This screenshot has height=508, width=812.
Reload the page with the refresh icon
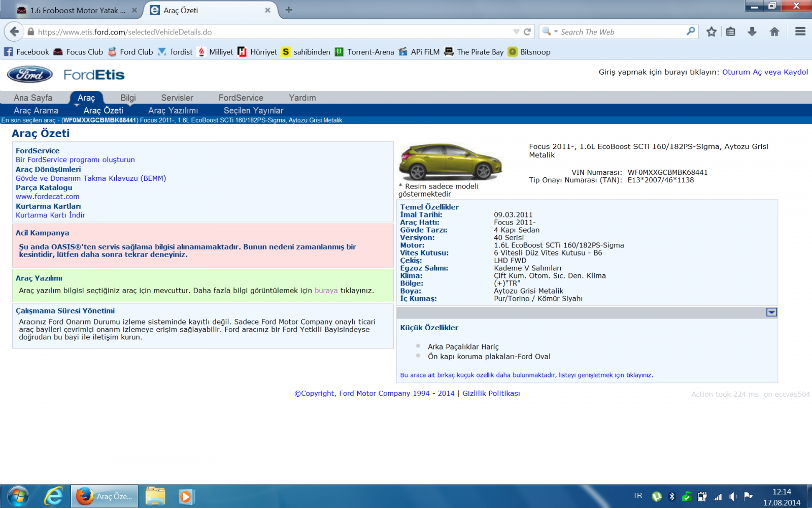point(527,31)
